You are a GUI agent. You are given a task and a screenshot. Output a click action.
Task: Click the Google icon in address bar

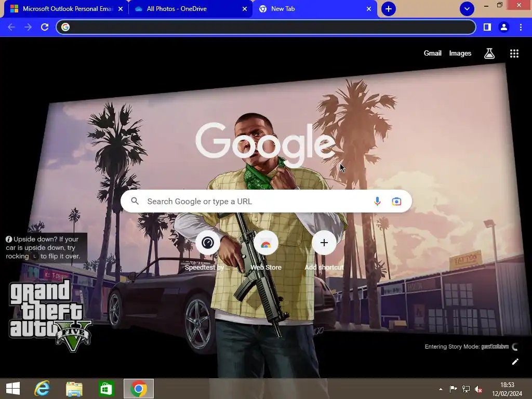pos(65,27)
